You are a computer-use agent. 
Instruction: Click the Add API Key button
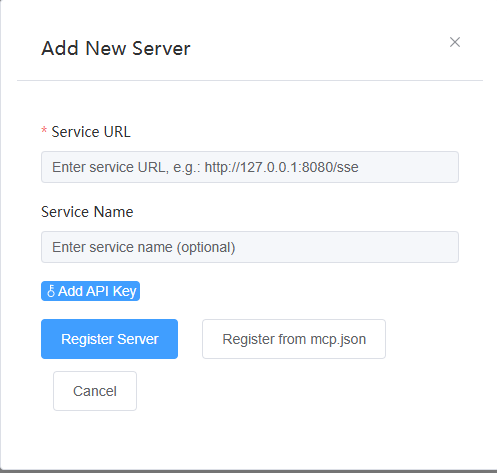tap(90, 291)
